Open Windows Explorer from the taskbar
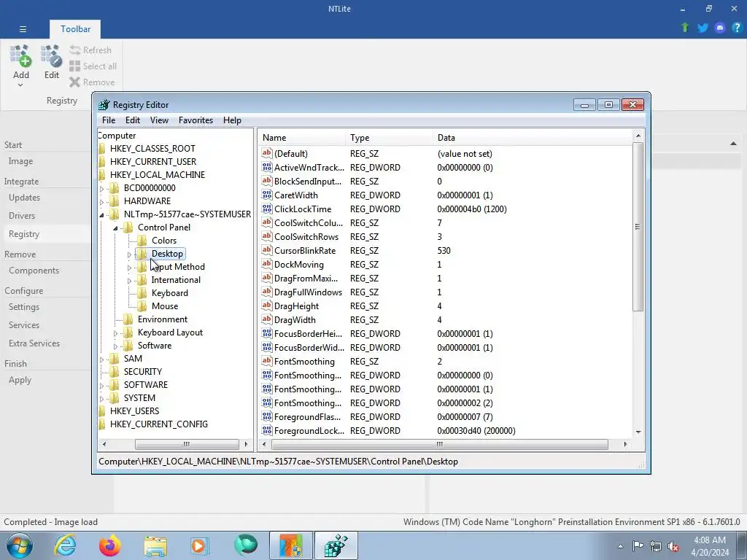747x560 pixels. pyautogui.click(x=155, y=545)
